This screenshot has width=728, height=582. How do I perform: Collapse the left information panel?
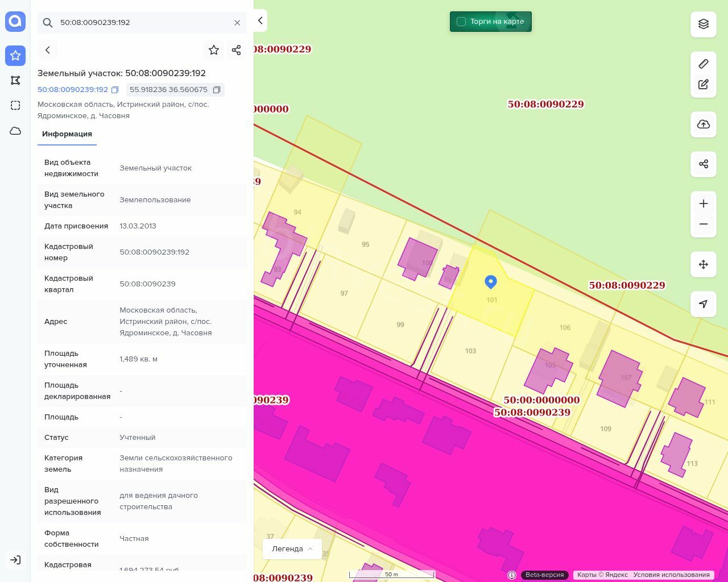pyautogui.click(x=260, y=20)
